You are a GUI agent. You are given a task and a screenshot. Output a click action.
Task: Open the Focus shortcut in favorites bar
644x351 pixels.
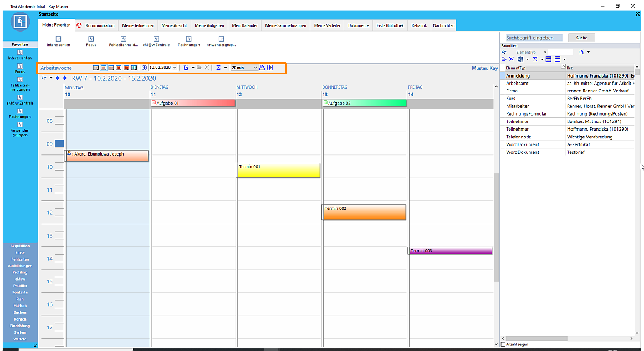pyautogui.click(x=91, y=42)
